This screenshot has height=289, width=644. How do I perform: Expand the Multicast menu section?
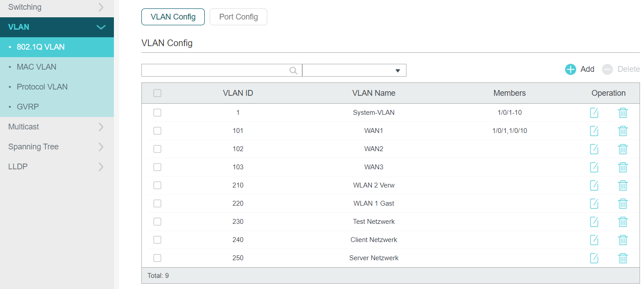pos(57,127)
